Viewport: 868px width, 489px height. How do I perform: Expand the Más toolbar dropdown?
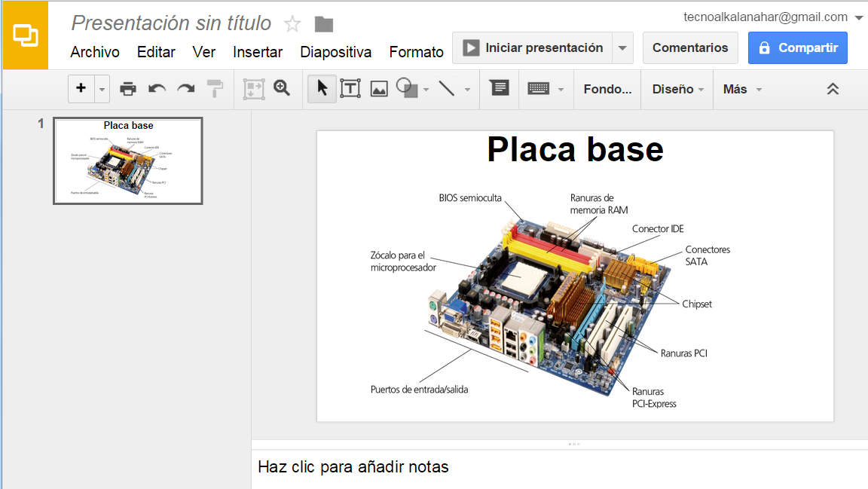click(x=741, y=89)
